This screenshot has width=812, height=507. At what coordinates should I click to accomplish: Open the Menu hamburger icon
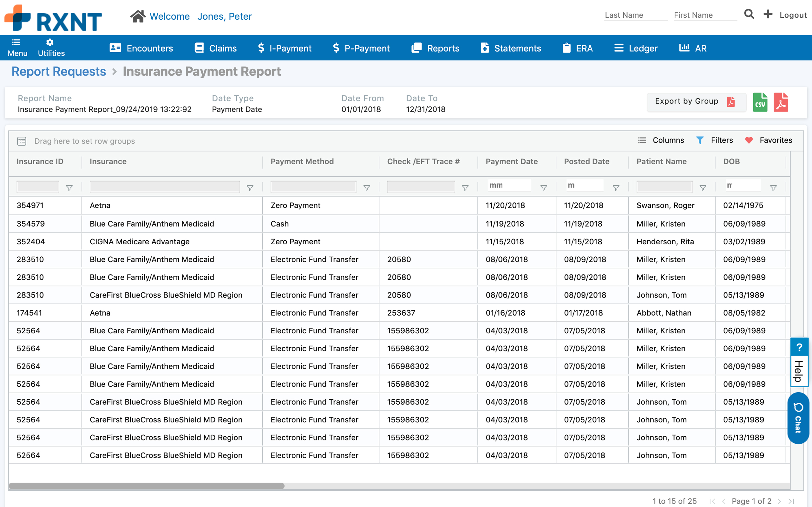tap(16, 42)
